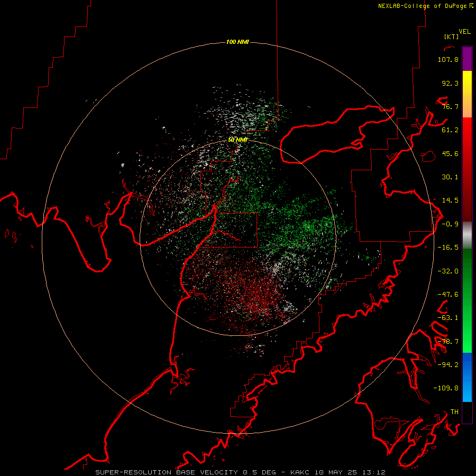Click the 45.6 velocity scale value
The width and height of the screenshot is (476, 476).
point(450,153)
